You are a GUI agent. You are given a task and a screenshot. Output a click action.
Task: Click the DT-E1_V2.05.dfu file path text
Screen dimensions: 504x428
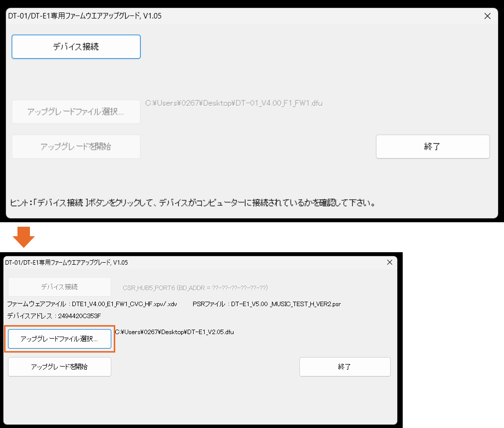175,332
